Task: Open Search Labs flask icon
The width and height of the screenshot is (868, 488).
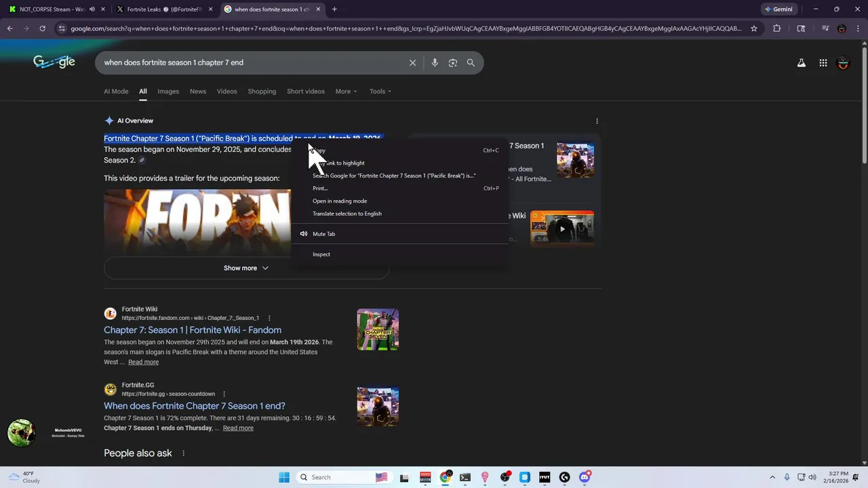Action: click(x=801, y=63)
